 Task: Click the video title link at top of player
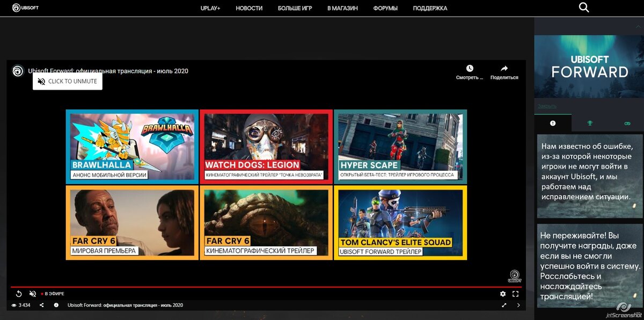pos(108,71)
